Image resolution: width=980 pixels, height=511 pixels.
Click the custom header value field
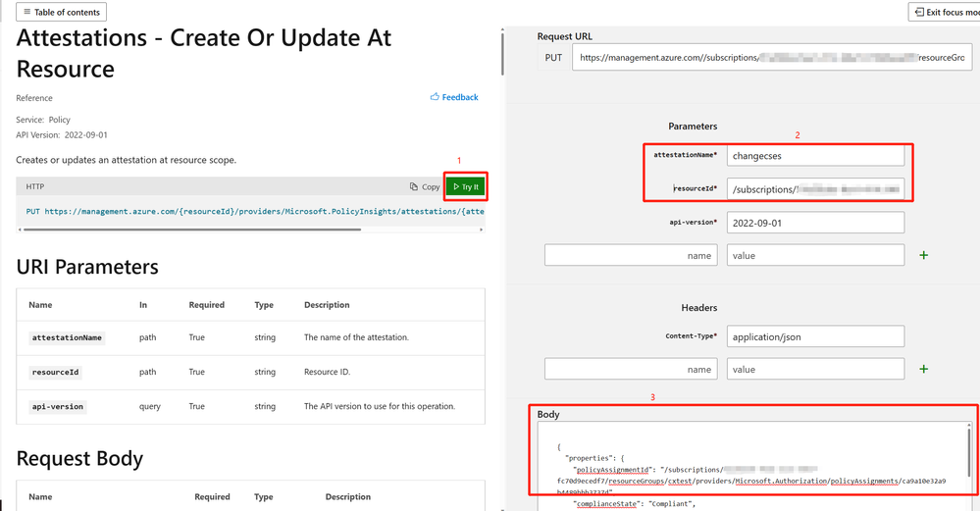tap(815, 369)
